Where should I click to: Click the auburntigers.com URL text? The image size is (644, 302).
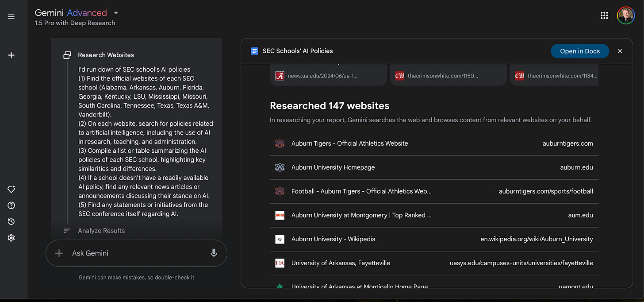click(x=567, y=143)
